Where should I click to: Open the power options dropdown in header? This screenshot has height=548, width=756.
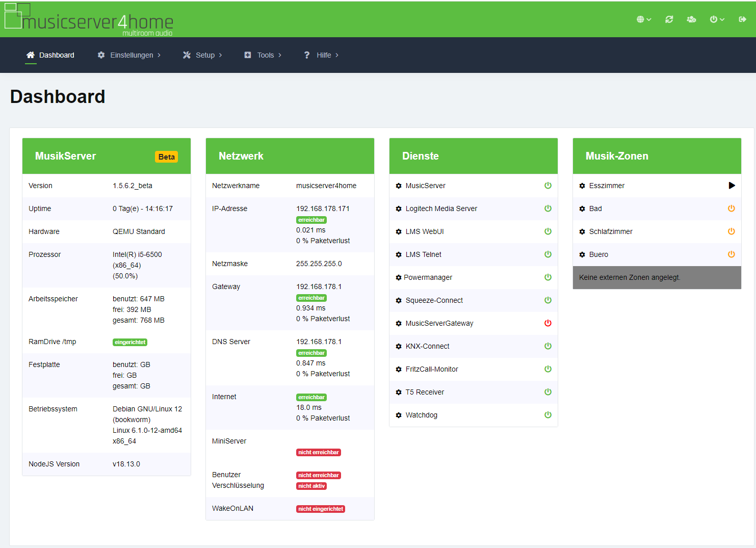717,19
